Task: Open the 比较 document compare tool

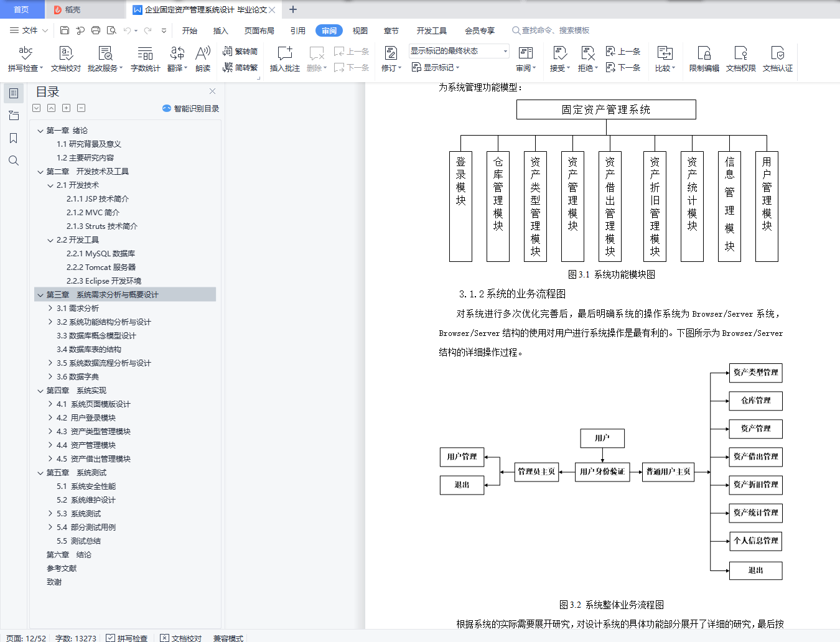Action: coord(665,58)
